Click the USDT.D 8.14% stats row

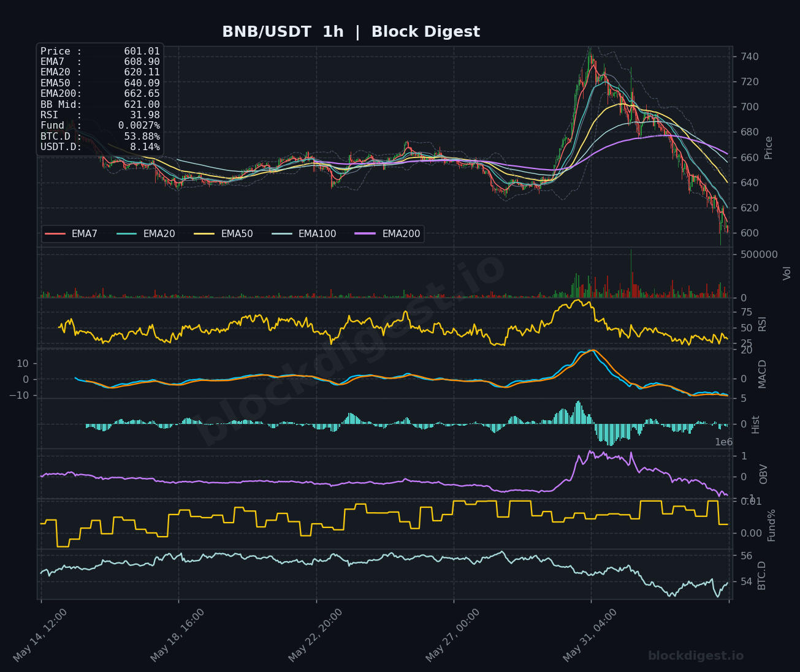point(100,147)
